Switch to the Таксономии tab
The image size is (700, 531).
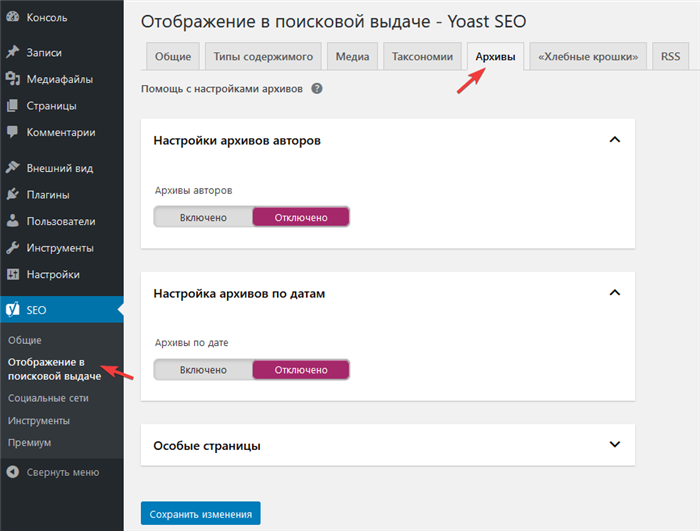coord(422,56)
